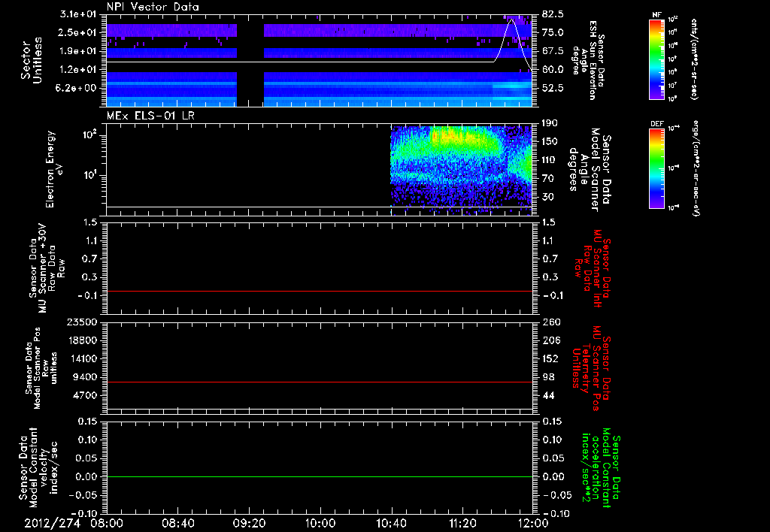Click the 10:40 time axis label

point(391,523)
